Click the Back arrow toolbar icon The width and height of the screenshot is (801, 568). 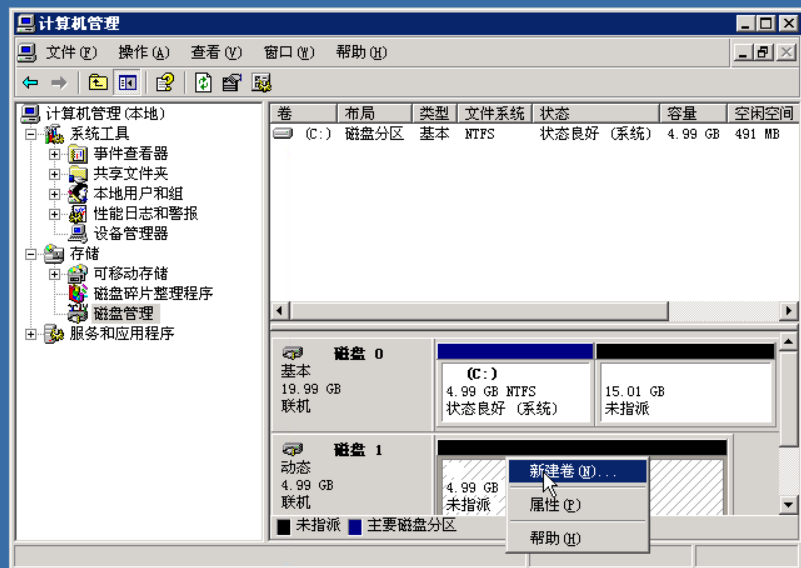[x=30, y=82]
